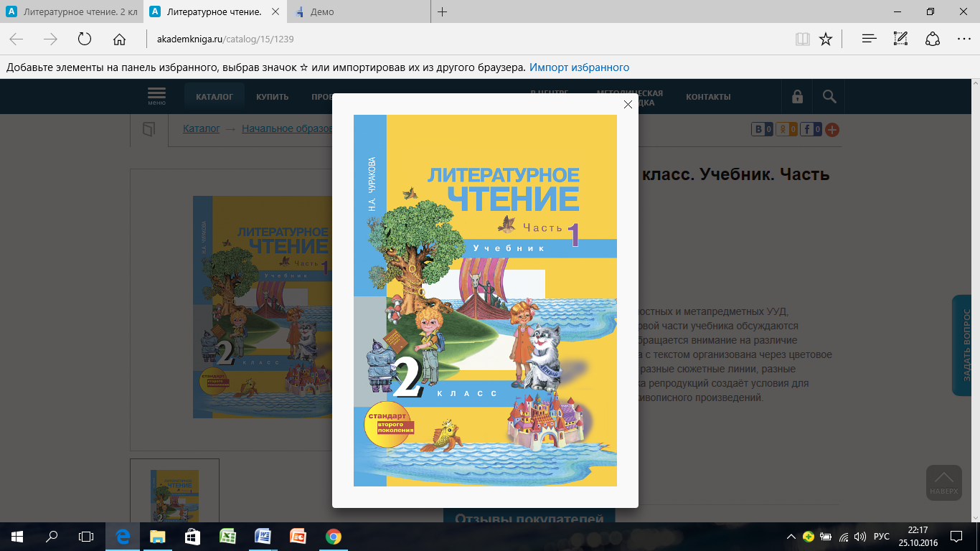Open the volume control tray icon

[860, 537]
